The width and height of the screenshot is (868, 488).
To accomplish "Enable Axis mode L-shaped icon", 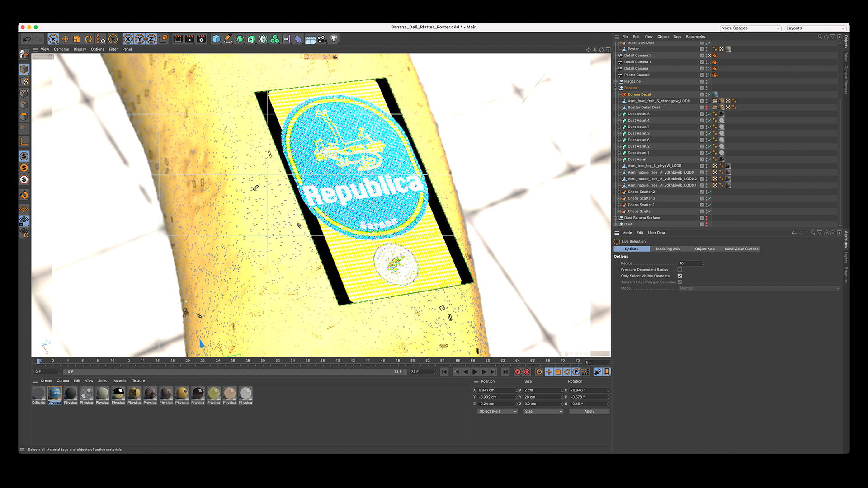I will tap(24, 142).
